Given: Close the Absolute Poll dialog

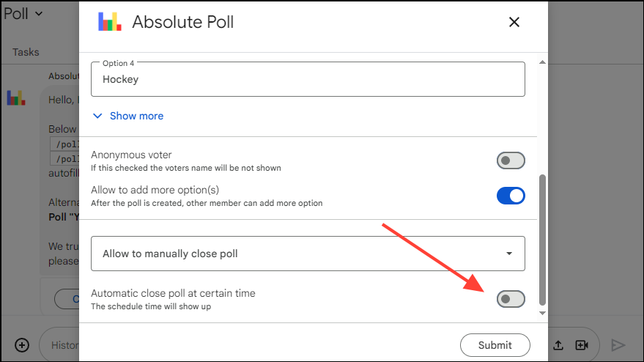Looking at the screenshot, I should (x=514, y=22).
